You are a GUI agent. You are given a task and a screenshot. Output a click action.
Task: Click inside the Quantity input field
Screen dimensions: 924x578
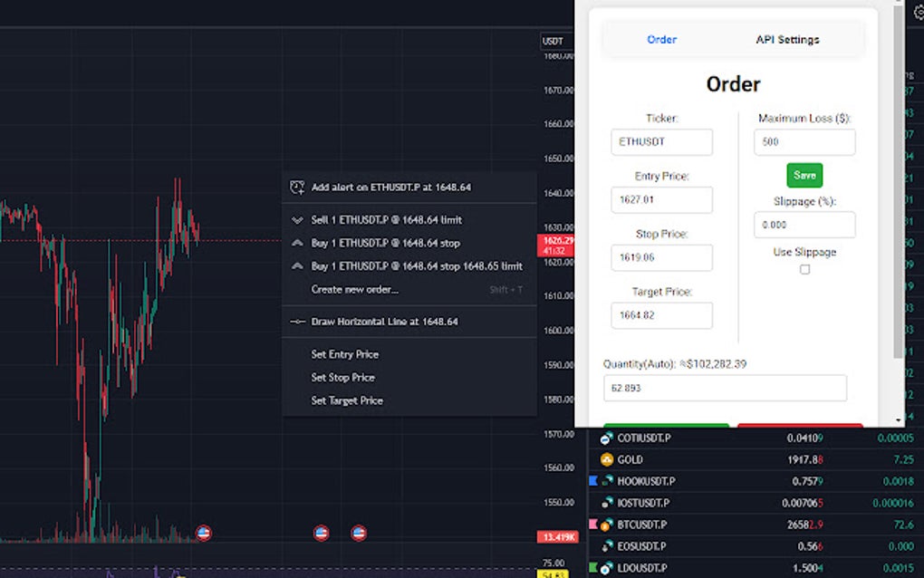point(725,388)
